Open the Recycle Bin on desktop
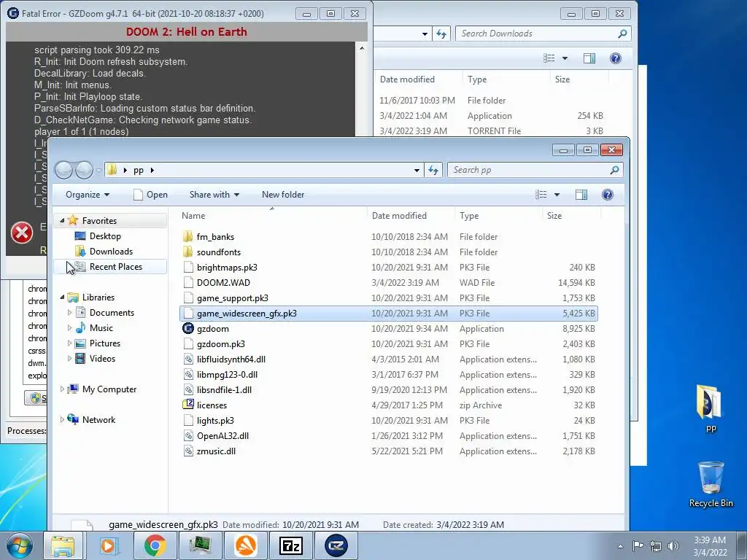The image size is (747, 560). [x=711, y=478]
